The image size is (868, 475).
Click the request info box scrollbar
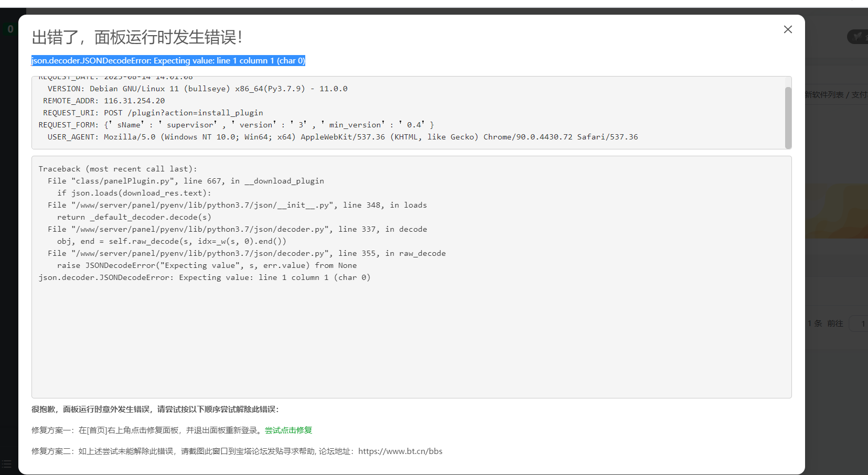tap(788, 117)
